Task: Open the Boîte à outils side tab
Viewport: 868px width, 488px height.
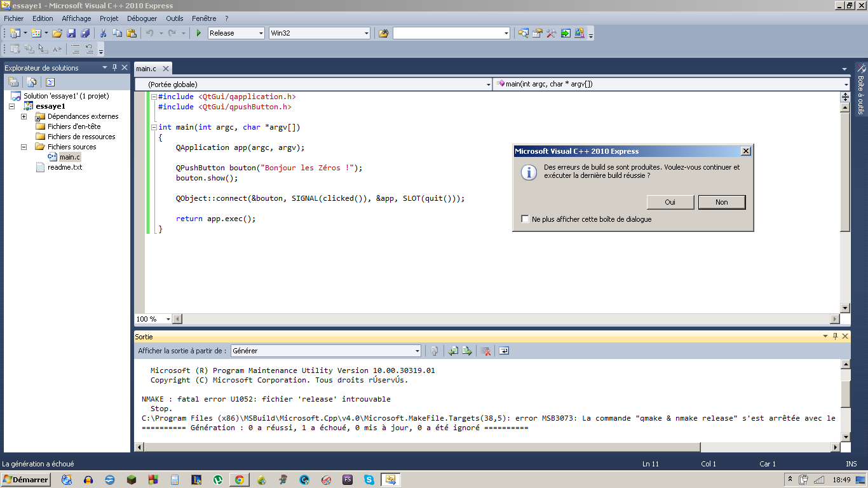Action: click(861, 88)
